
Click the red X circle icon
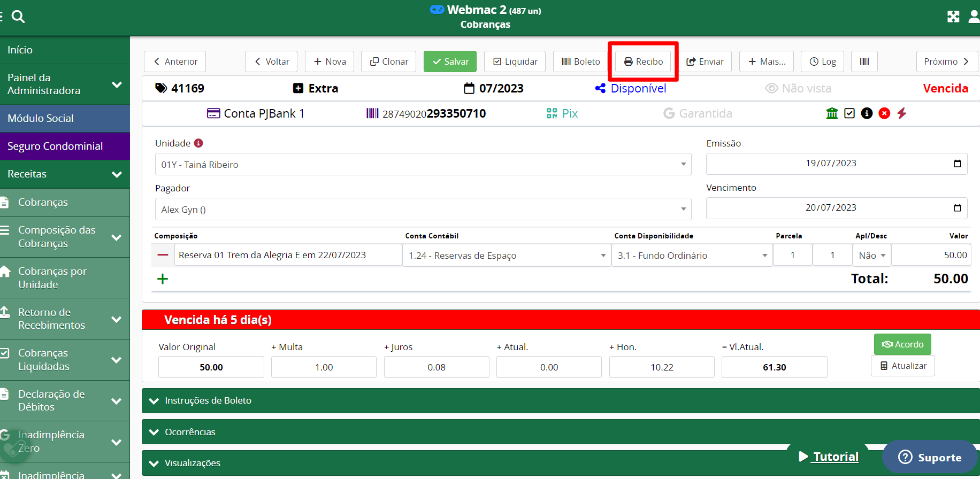tap(884, 113)
